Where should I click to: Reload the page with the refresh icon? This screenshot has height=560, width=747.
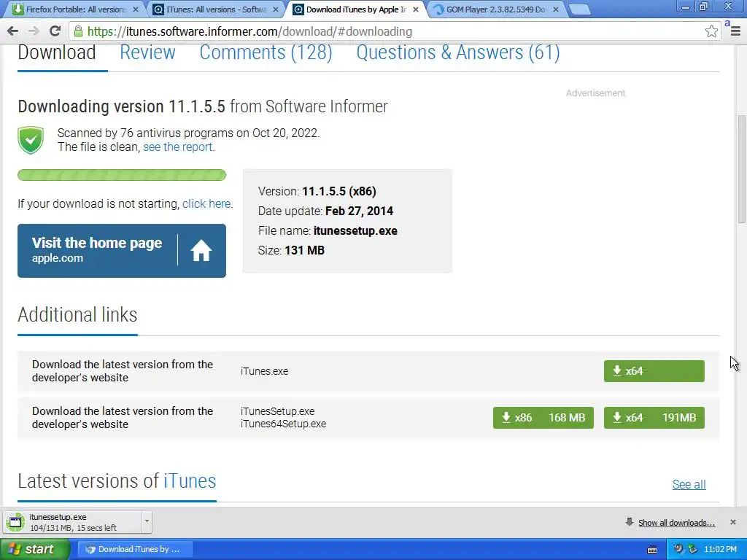coord(55,31)
